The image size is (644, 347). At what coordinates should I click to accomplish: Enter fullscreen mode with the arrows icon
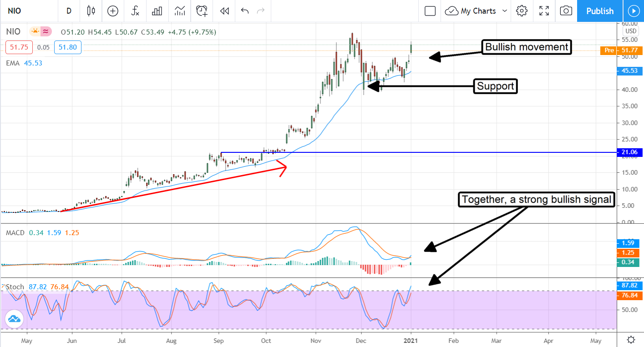point(544,11)
